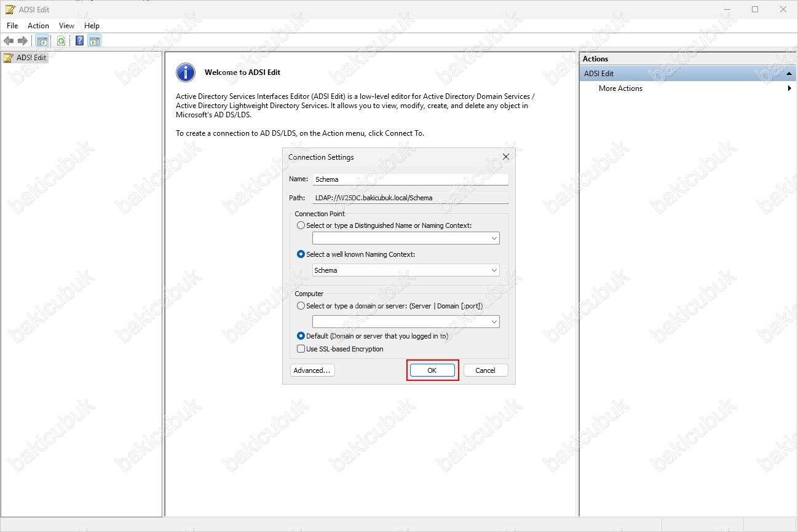Open the Help menu

(x=92, y=26)
